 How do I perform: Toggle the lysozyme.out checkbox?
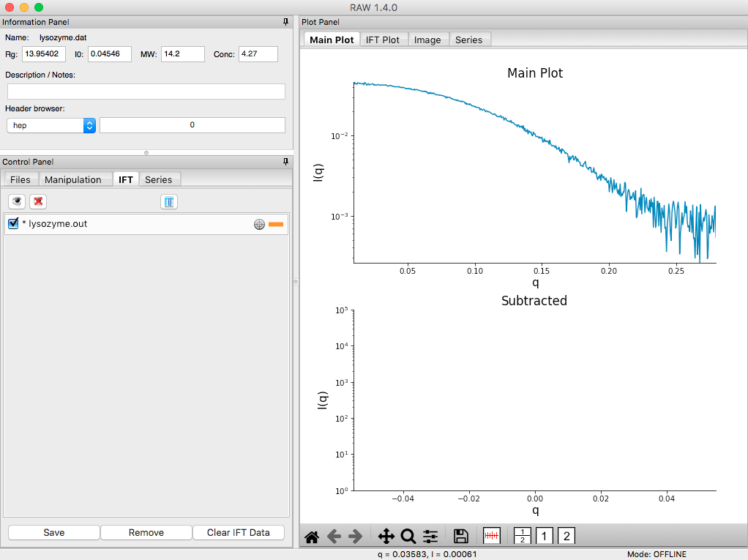point(13,223)
